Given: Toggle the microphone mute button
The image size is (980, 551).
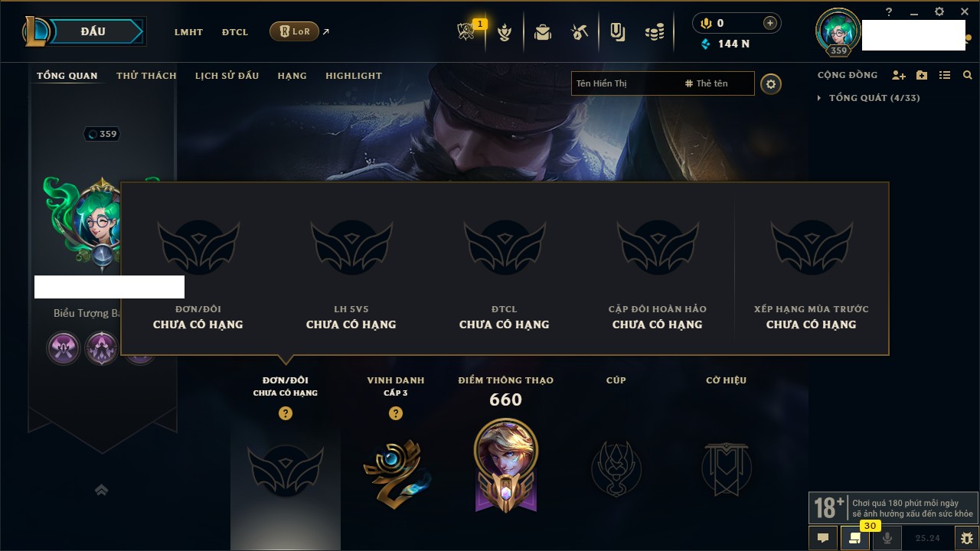Looking at the screenshot, I should [x=887, y=538].
